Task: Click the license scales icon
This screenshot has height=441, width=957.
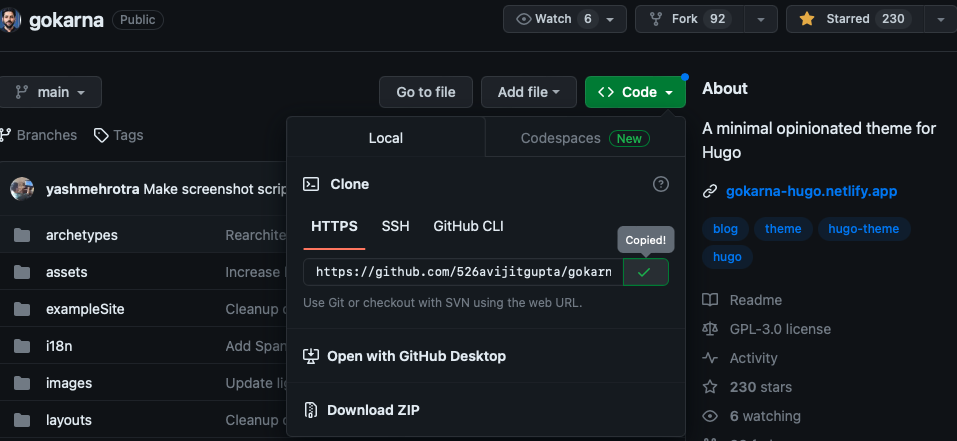Action: pyautogui.click(x=710, y=329)
